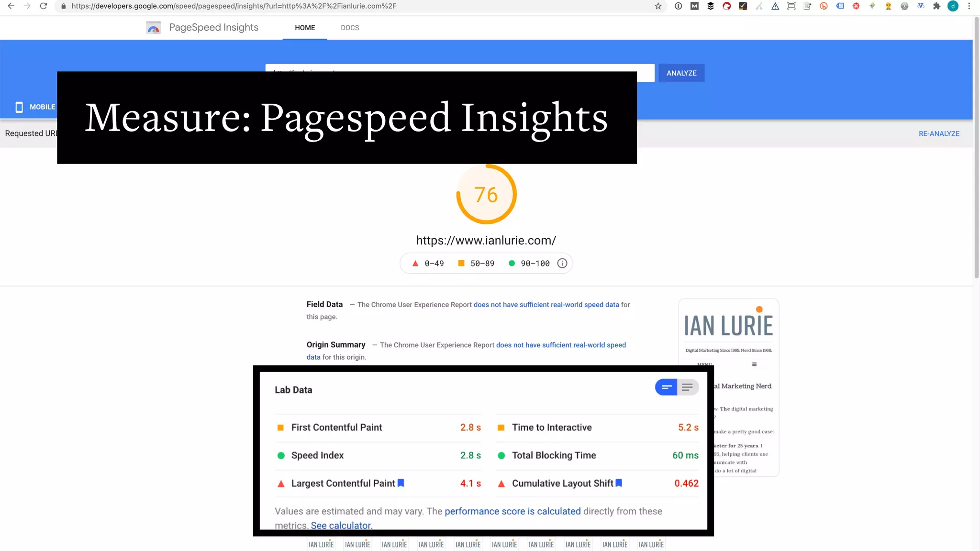This screenshot has width=980, height=551.
Task: Click the vertical page scrollbar
Action: coord(976,148)
